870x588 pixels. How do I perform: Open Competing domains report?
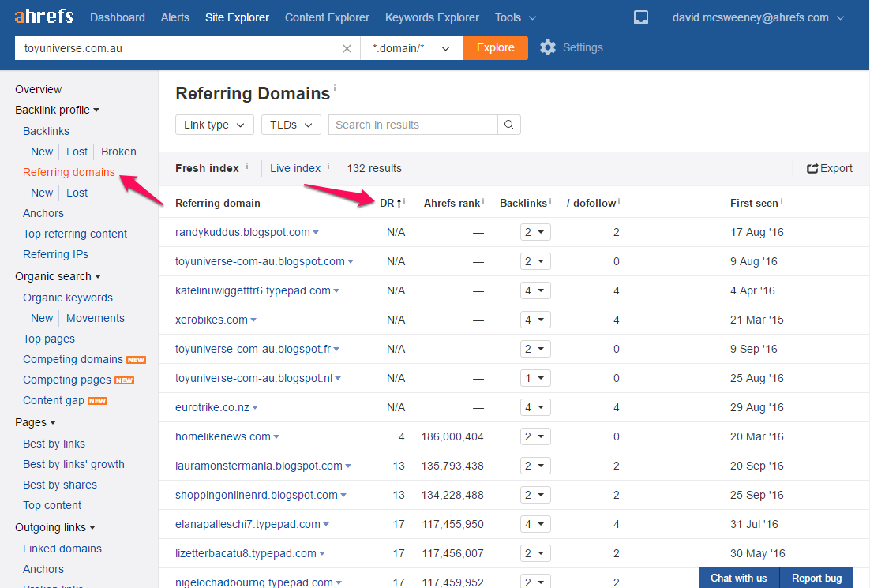tap(73, 359)
